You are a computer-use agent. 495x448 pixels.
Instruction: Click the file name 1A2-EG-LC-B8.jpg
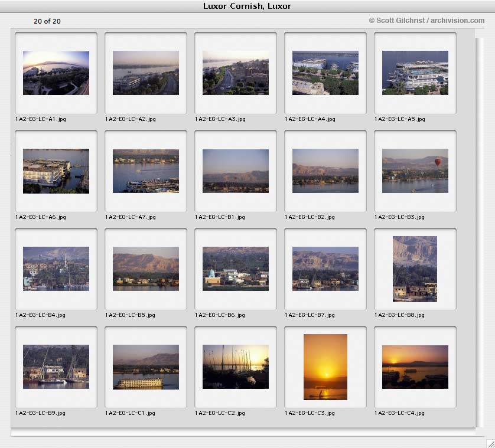400,315
